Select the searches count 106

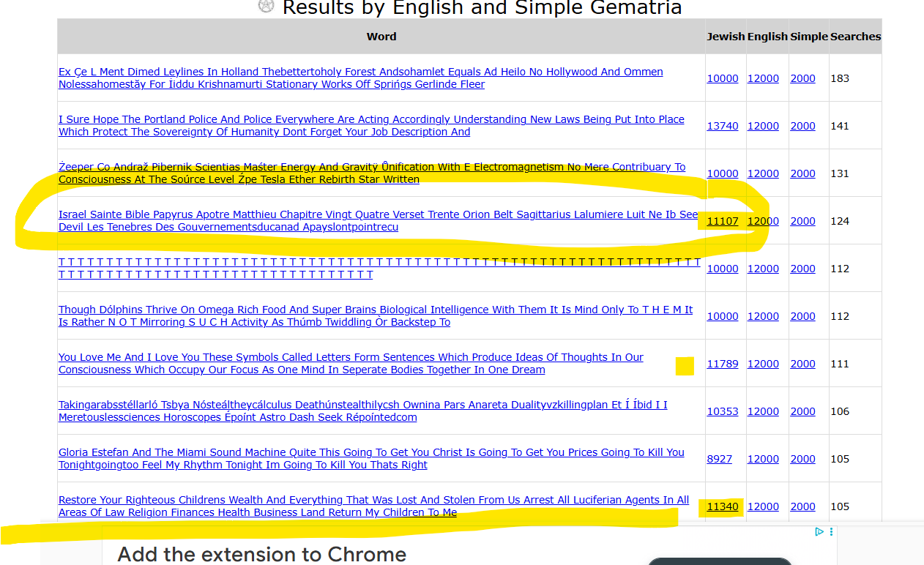(x=840, y=411)
